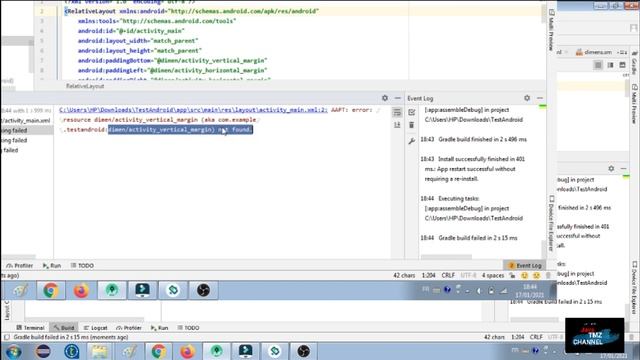
Task: Open the TODO tab in the inner window
Action: click(x=82, y=265)
